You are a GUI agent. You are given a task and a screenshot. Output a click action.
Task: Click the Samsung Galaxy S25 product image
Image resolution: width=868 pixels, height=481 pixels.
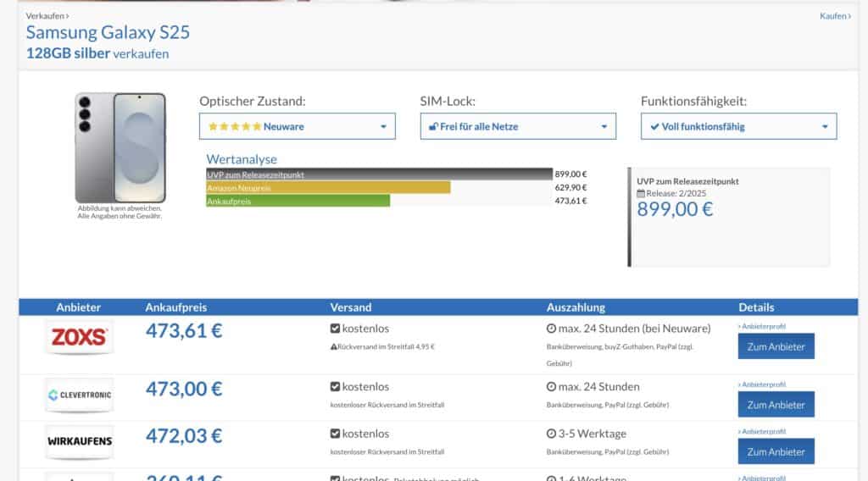[120, 147]
